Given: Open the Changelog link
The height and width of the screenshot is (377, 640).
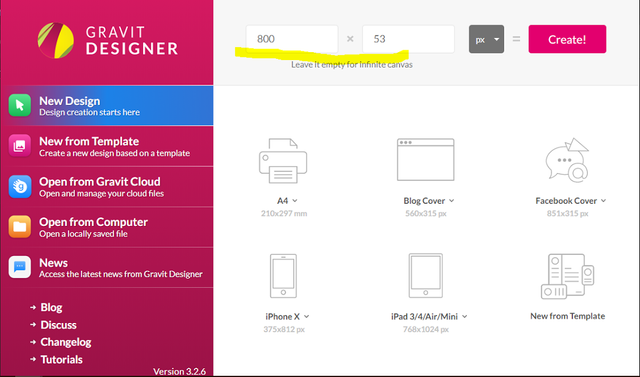Looking at the screenshot, I should click(66, 342).
